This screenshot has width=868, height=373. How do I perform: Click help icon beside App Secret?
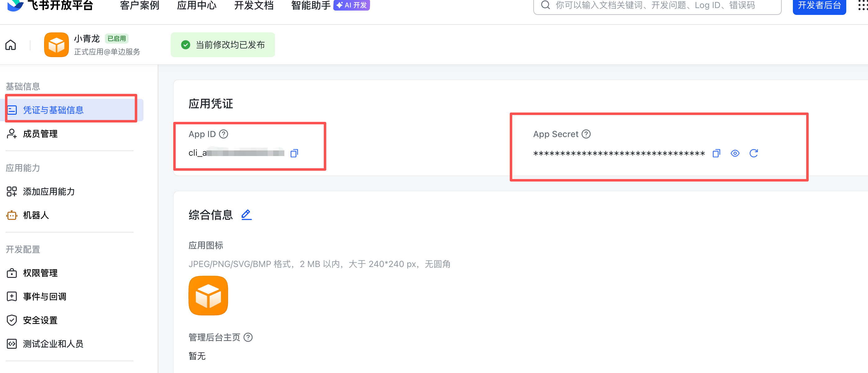coord(586,134)
